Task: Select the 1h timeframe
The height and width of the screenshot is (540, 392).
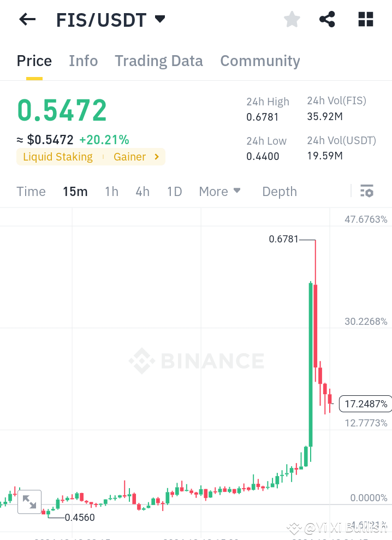Action: click(111, 192)
